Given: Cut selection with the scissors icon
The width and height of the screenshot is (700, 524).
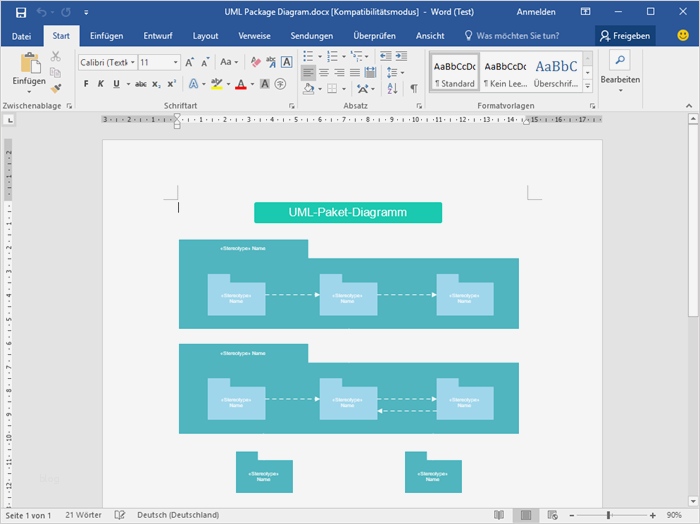Looking at the screenshot, I should click(55, 56).
